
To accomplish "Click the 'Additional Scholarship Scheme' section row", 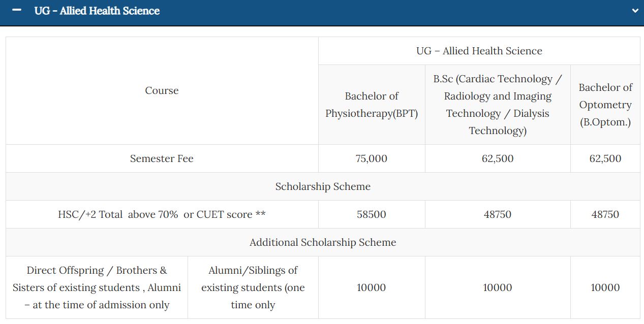I will click(323, 242).
